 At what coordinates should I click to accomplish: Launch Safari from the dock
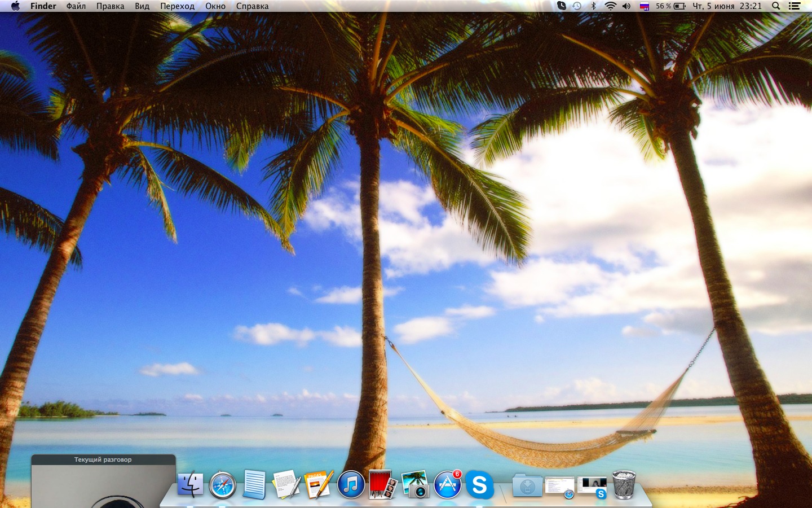pyautogui.click(x=222, y=485)
